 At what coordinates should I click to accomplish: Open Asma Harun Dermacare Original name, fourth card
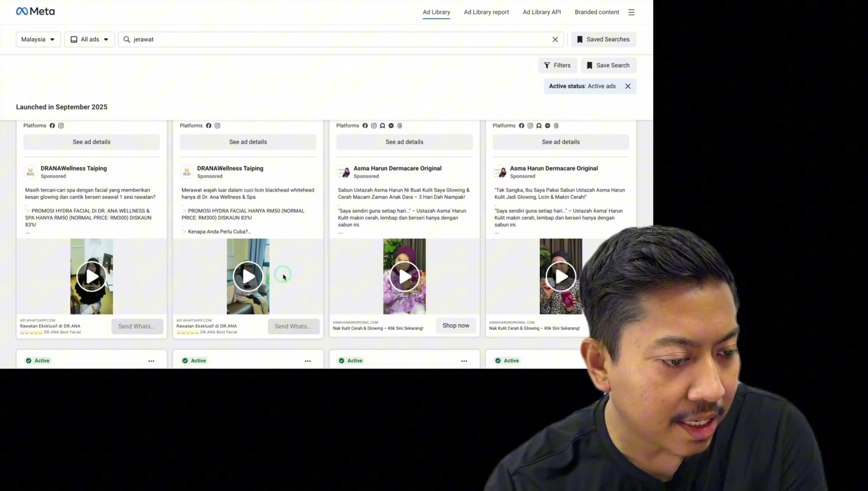(554, 168)
